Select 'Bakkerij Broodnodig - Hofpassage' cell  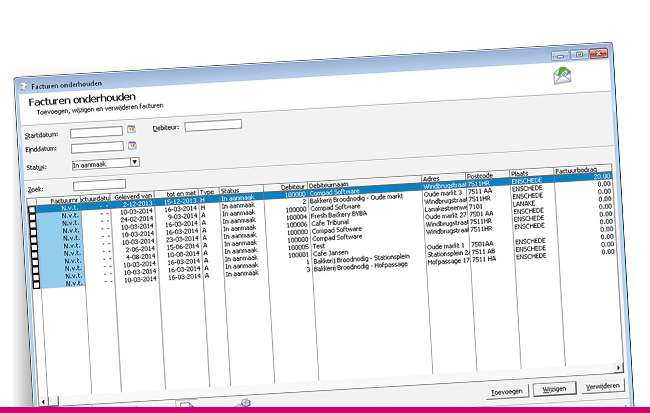[x=360, y=267]
